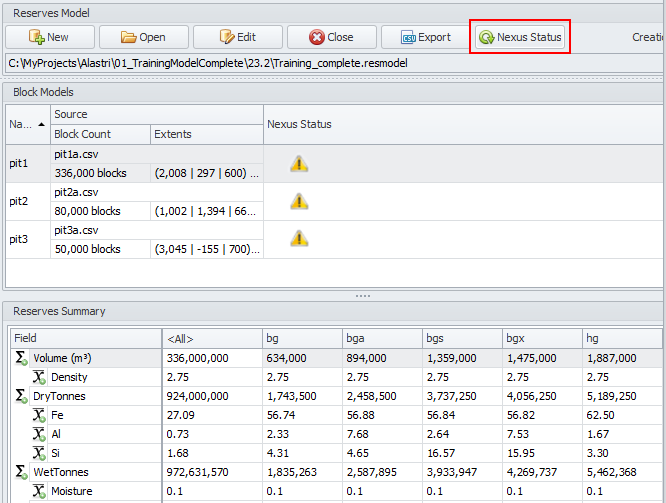Click the weighted-average icon beside Density
The height and width of the screenshot is (503, 666).
(39, 377)
